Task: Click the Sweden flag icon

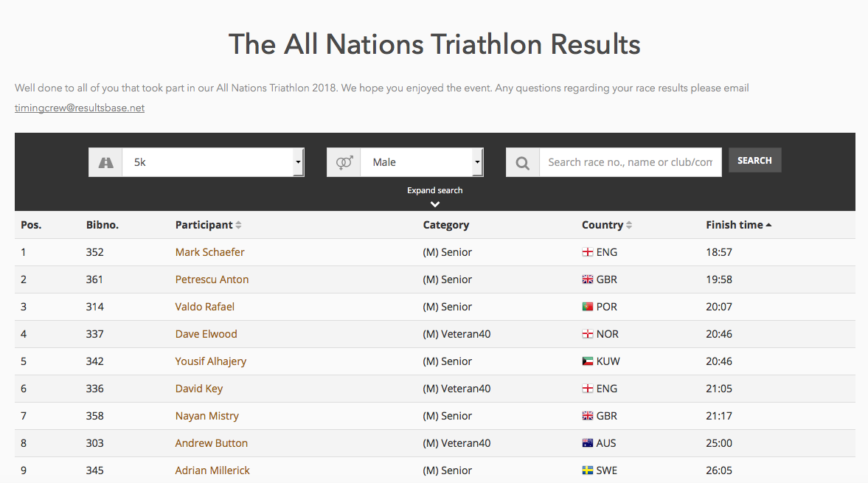Action: (588, 470)
